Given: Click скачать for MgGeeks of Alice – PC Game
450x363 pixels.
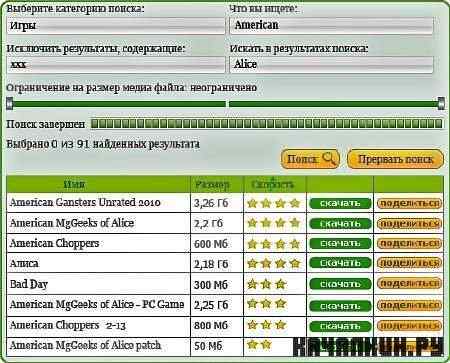Looking at the screenshot, I should coord(340,306).
